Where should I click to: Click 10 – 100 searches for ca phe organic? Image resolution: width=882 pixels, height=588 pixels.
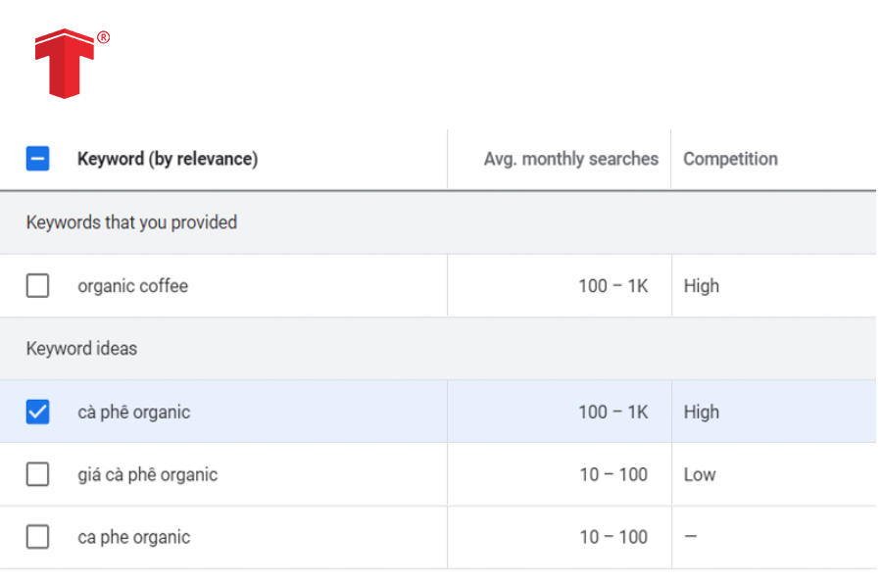(613, 537)
